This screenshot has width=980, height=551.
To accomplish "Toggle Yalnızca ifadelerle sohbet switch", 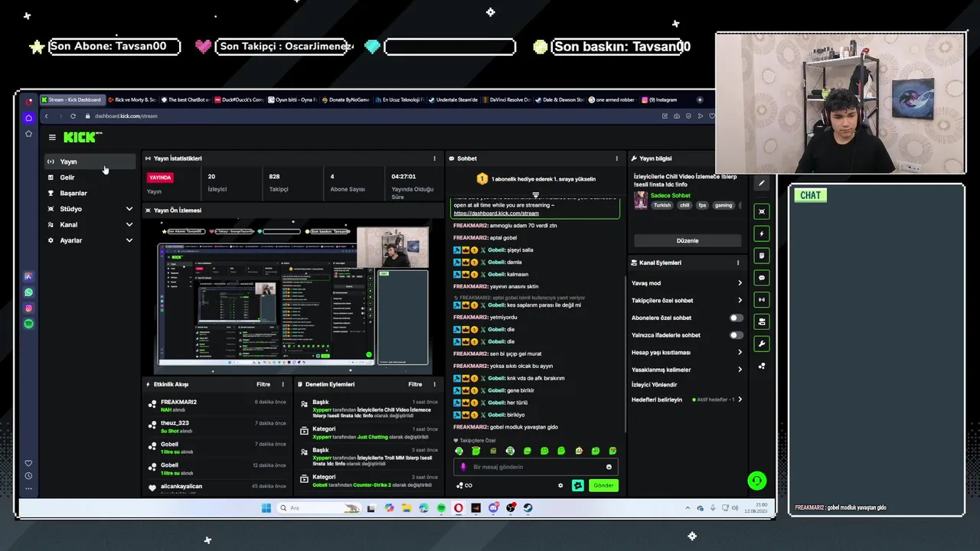I will (736, 335).
